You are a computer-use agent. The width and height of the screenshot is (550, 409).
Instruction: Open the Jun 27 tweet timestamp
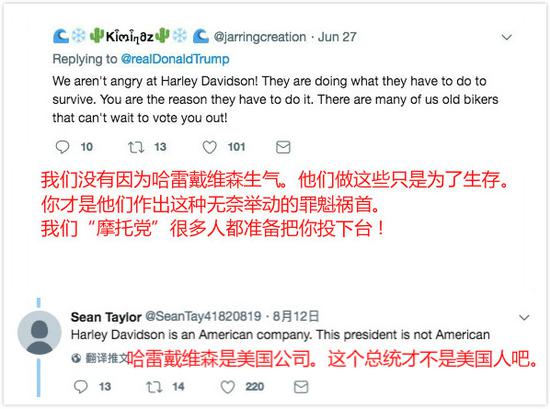tap(337, 37)
